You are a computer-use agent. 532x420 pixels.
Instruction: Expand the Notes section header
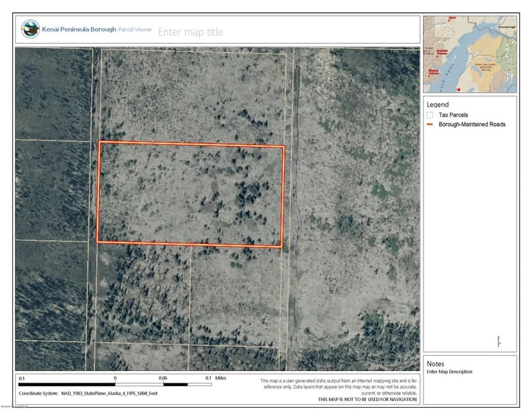point(437,363)
